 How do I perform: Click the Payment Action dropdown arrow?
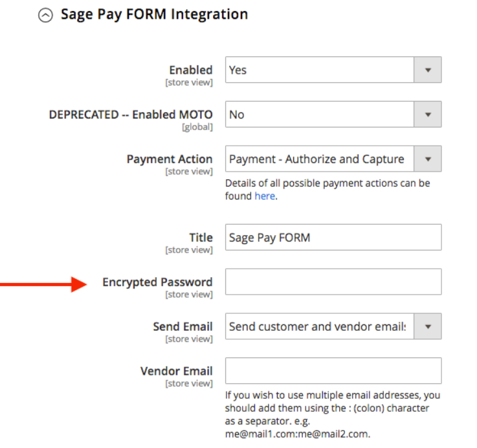427,159
